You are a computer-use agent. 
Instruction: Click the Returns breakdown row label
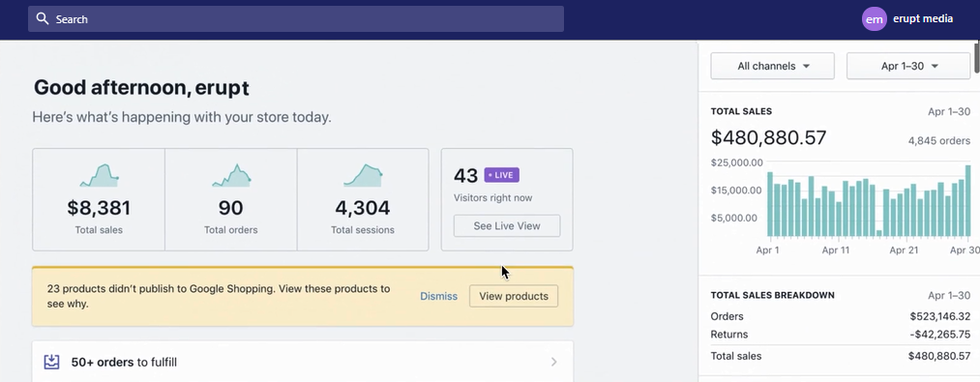click(x=729, y=335)
